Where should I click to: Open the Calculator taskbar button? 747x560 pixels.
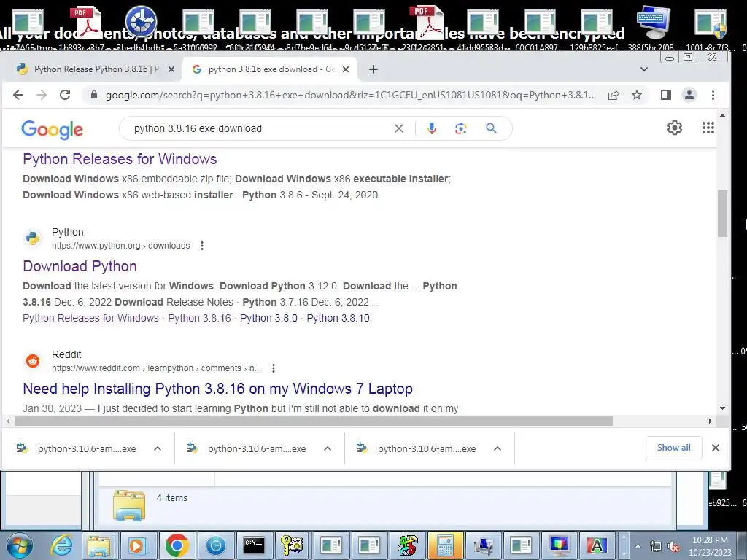(x=445, y=545)
